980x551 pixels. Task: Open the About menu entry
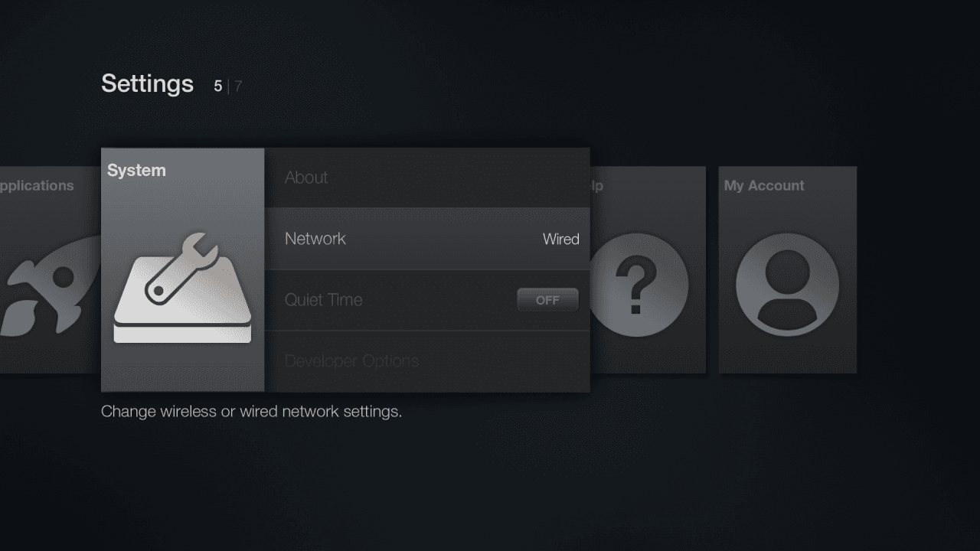(x=306, y=178)
